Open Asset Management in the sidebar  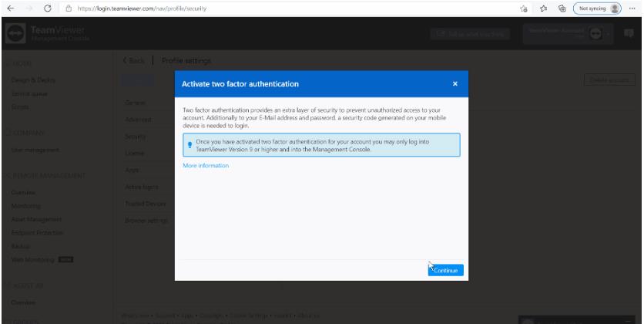click(37, 219)
